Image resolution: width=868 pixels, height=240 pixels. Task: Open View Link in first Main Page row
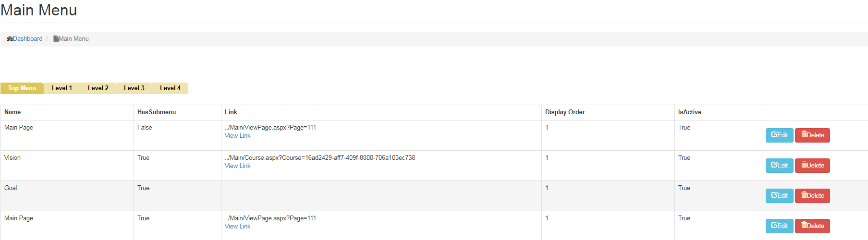coord(237,136)
